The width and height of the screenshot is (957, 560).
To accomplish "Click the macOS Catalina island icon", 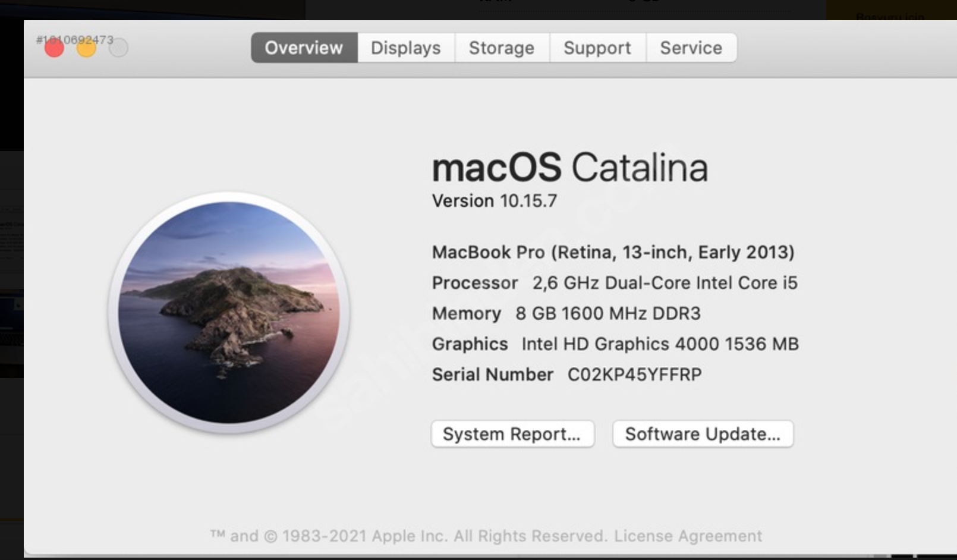I will coord(229,312).
